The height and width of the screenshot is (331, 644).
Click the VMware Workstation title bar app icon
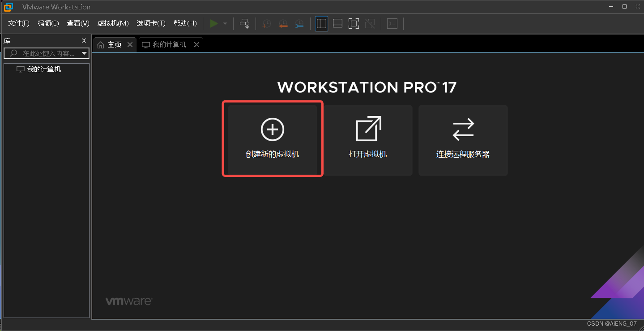[x=9, y=7]
